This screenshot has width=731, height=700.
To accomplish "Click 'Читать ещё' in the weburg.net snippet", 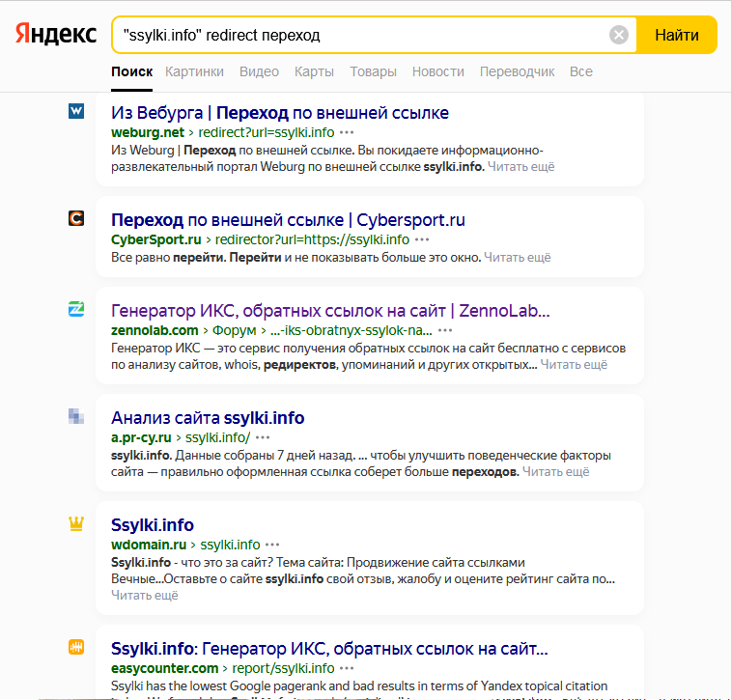I will [x=521, y=167].
